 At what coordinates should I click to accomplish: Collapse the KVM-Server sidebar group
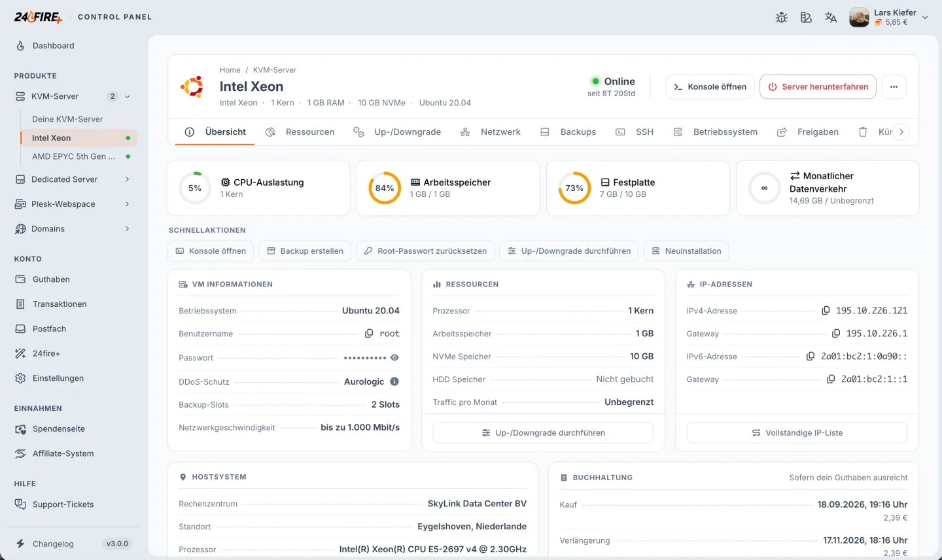click(x=127, y=97)
